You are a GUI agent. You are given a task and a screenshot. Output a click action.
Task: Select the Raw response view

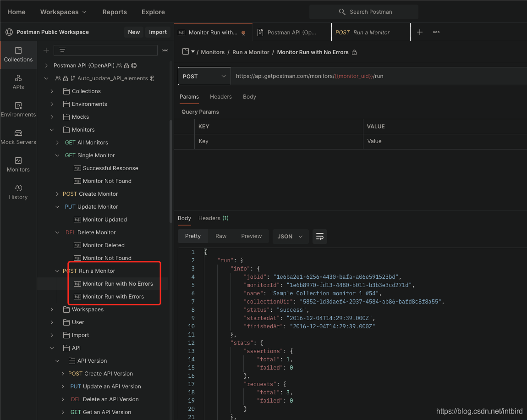(x=221, y=236)
